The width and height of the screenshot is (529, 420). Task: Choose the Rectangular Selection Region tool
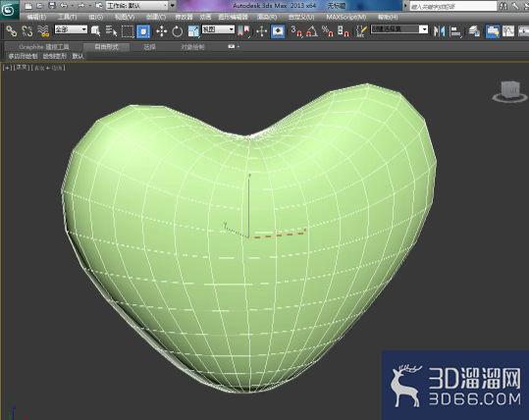point(128,31)
